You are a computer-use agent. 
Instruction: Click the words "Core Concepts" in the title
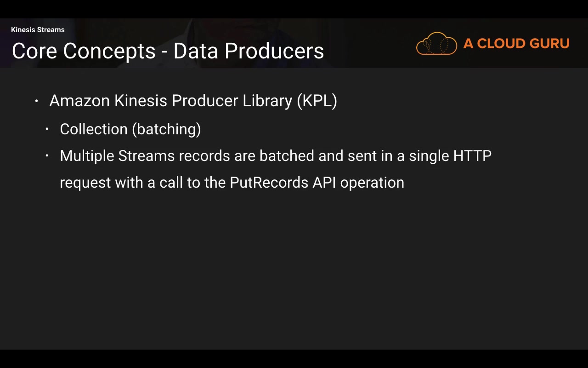(x=84, y=51)
